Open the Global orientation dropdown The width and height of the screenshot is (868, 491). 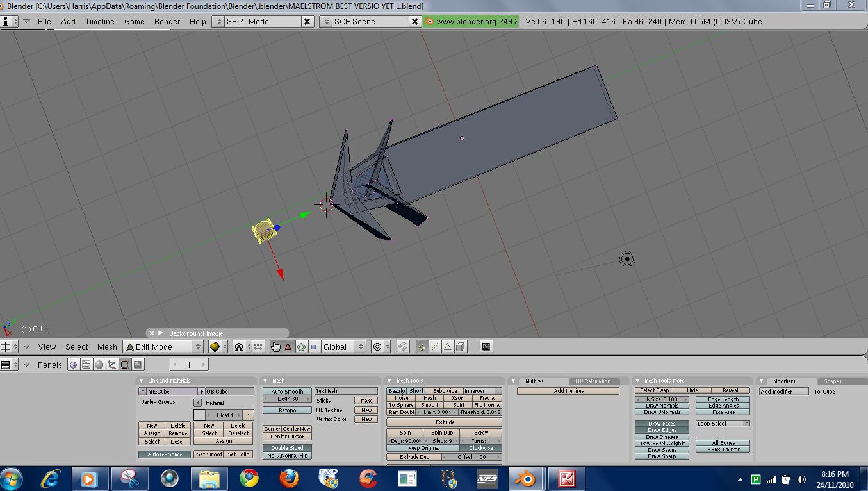[x=343, y=347]
